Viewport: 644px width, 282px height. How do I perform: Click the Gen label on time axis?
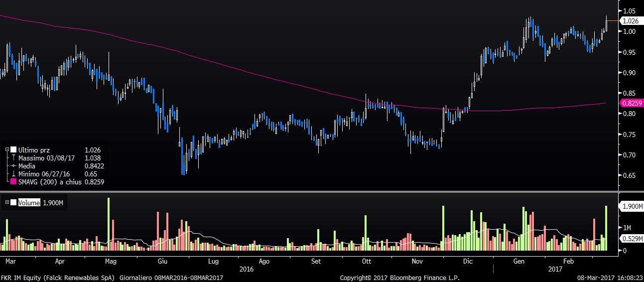click(519, 261)
